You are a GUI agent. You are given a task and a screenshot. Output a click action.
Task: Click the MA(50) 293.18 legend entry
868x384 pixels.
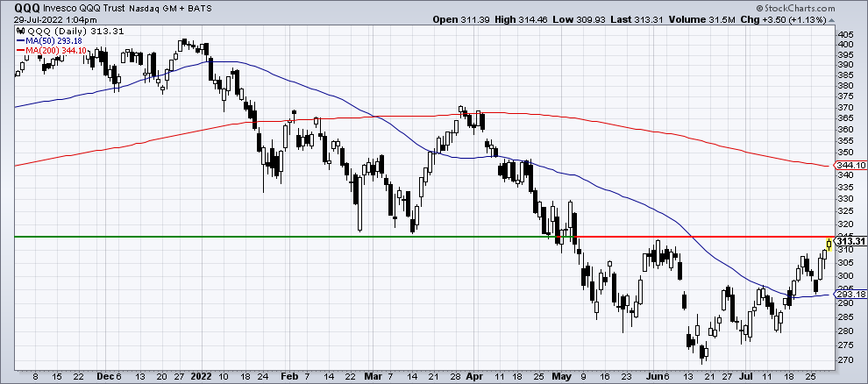point(49,40)
